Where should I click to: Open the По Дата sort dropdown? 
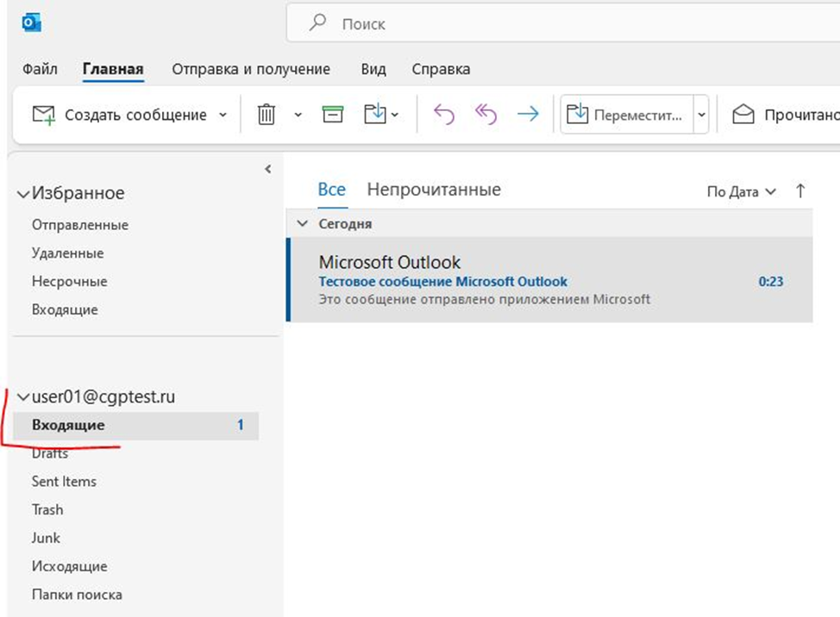(741, 192)
